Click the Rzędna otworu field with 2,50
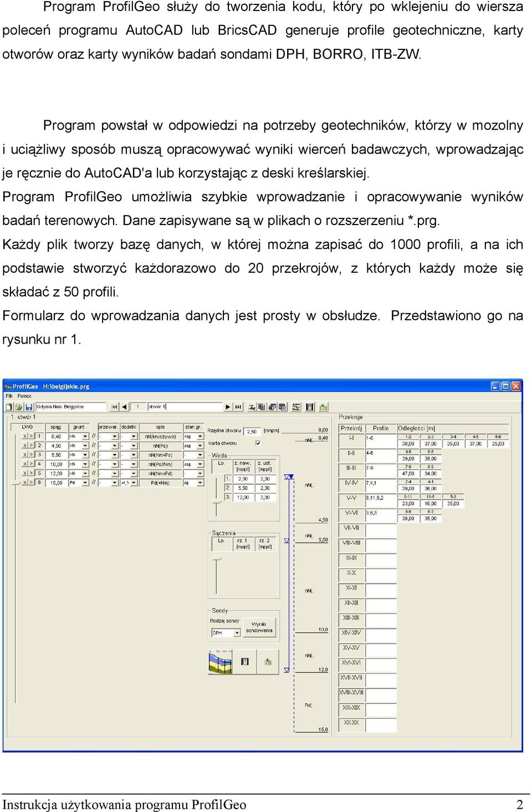The width and height of the screenshot is (532, 812). coord(253,431)
